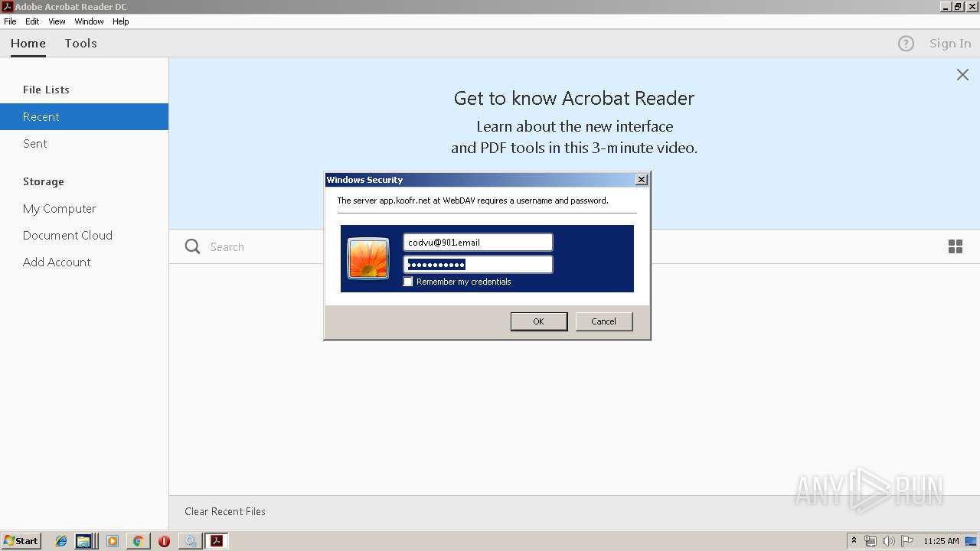
Task: Focus the username field codvu@901.email
Action: 478,243
